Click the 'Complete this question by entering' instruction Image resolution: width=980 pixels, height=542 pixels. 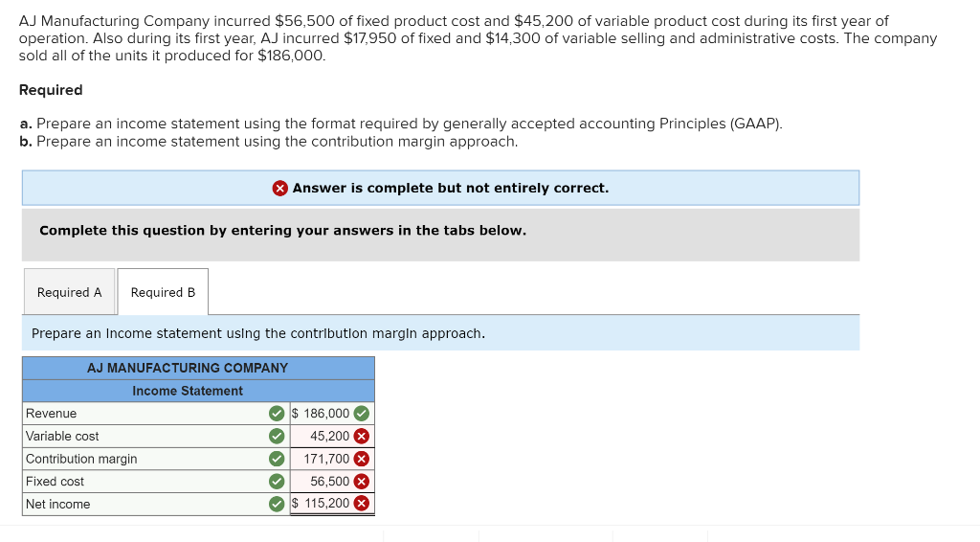coord(282,231)
